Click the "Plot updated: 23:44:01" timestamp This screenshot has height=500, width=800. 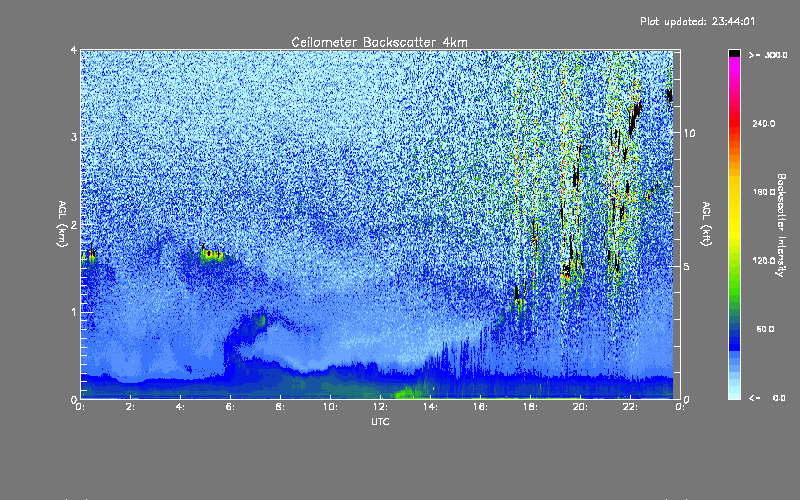click(697, 21)
